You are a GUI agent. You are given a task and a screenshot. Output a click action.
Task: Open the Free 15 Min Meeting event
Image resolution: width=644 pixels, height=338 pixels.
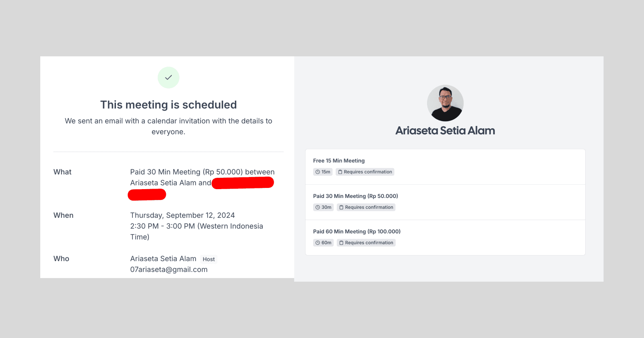coord(339,161)
